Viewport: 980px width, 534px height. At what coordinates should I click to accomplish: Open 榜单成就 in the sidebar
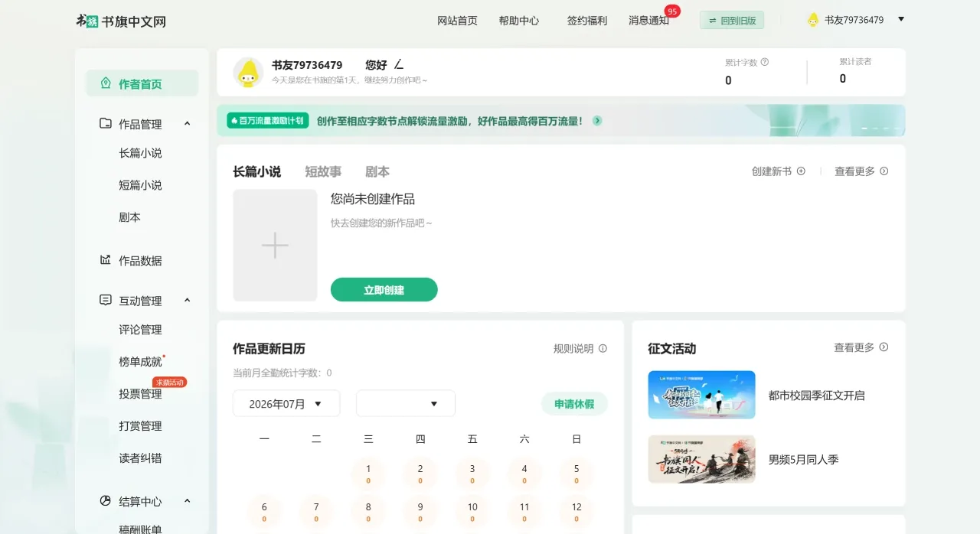[x=140, y=362]
